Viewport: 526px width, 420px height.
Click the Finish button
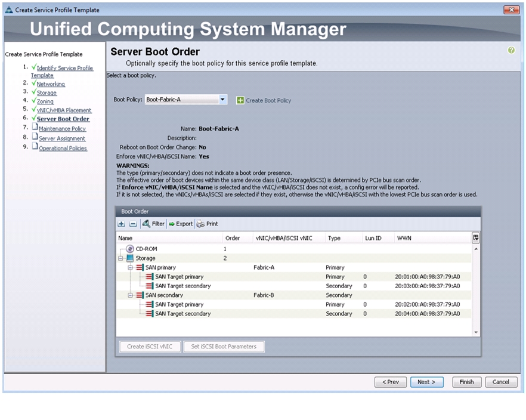point(466,382)
